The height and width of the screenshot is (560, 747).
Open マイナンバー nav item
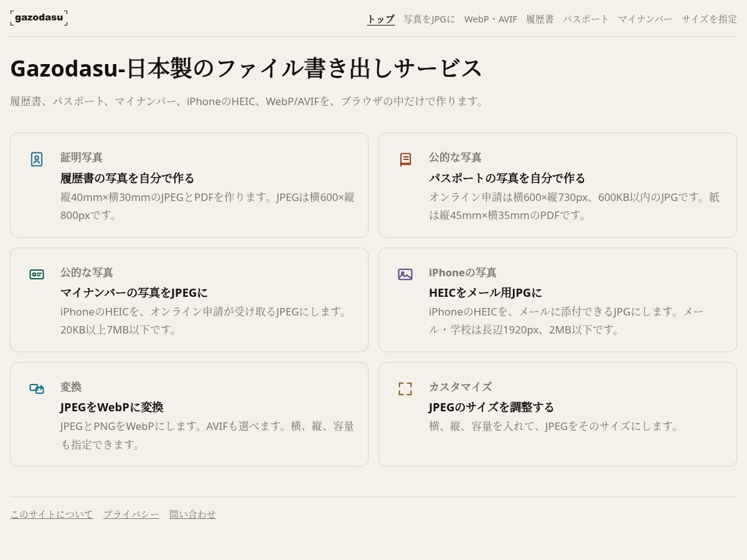point(645,19)
